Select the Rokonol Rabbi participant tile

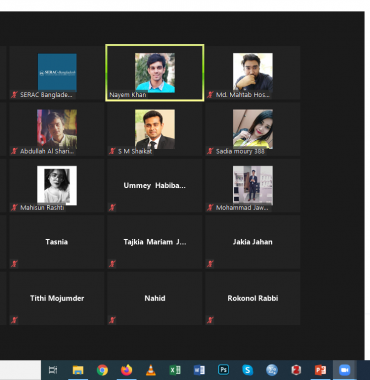(x=253, y=298)
